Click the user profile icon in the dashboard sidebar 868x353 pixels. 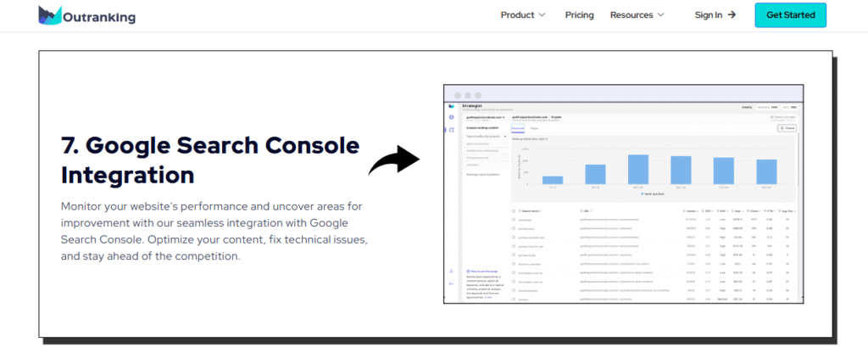pos(451,271)
